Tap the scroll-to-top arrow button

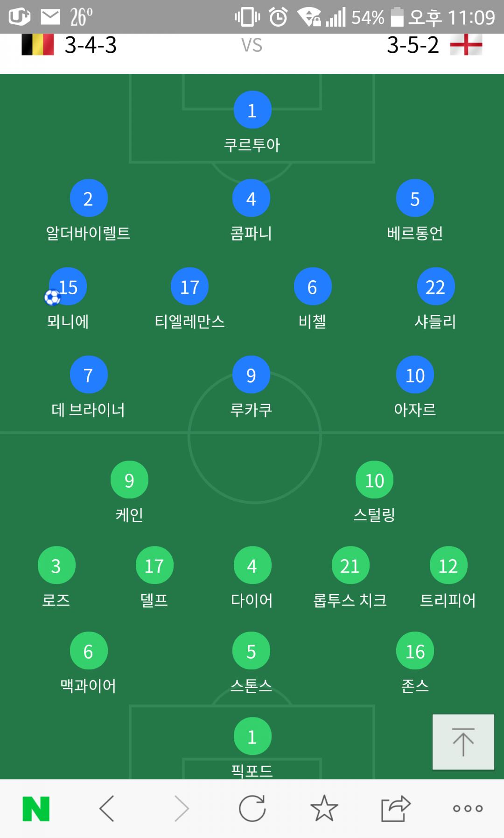(x=463, y=742)
